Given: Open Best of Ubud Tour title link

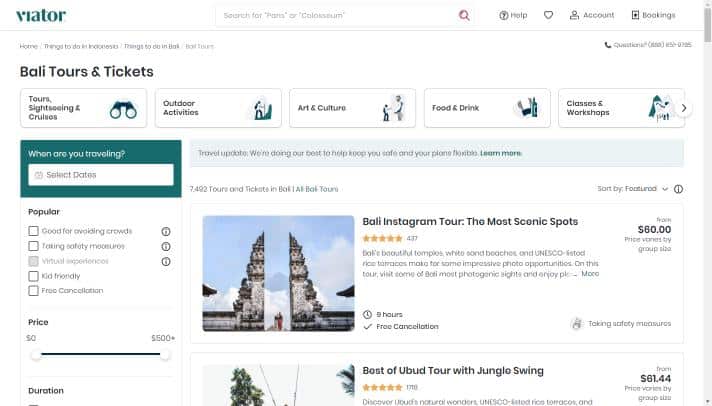Looking at the screenshot, I should [x=453, y=371].
